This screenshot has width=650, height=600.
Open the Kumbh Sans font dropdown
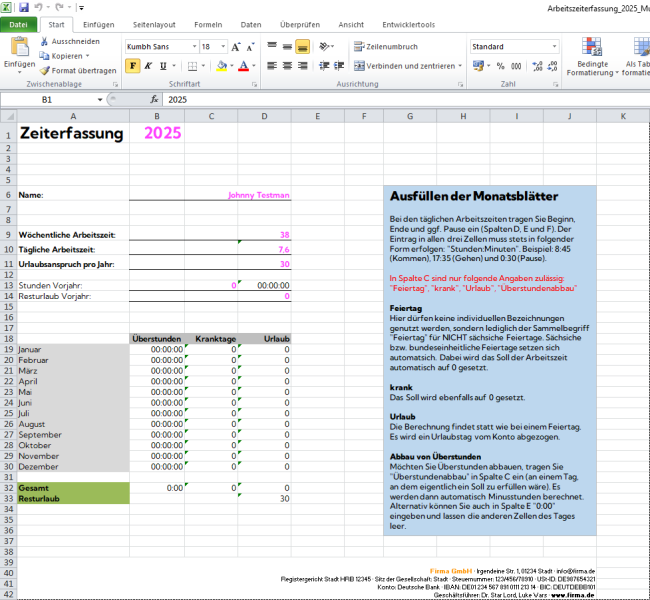coord(194,46)
